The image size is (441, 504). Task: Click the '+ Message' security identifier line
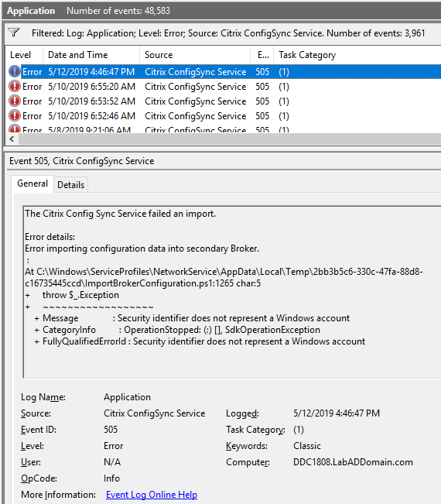tap(192, 318)
